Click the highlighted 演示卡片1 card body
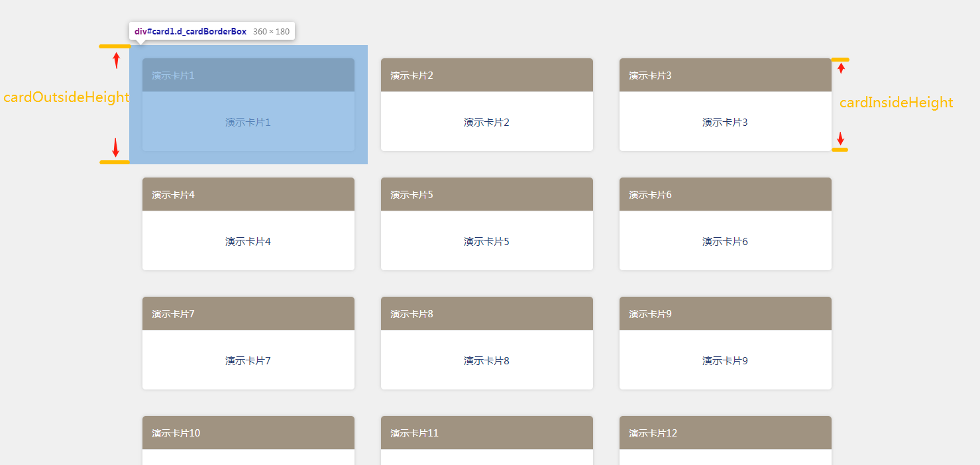The image size is (980, 465). (248, 121)
